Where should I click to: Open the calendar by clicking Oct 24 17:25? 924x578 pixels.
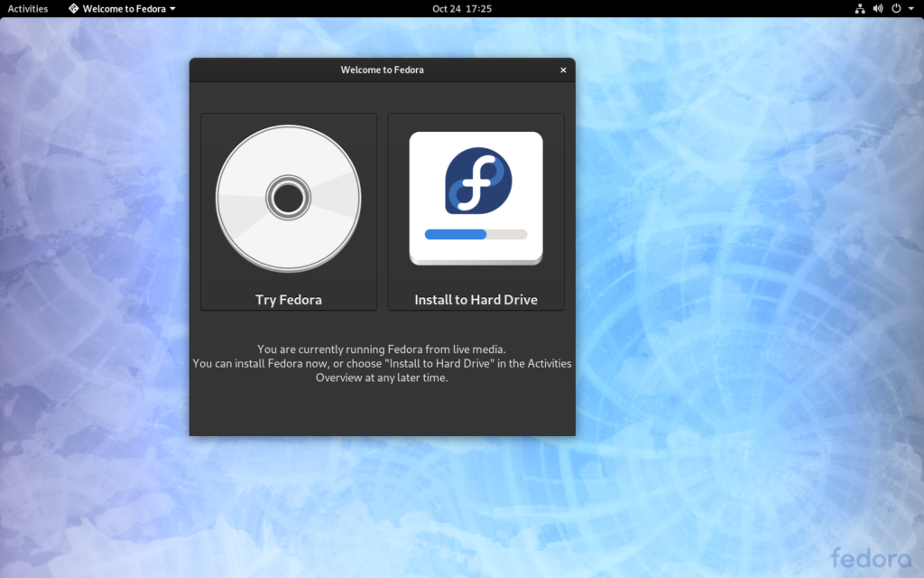click(462, 8)
